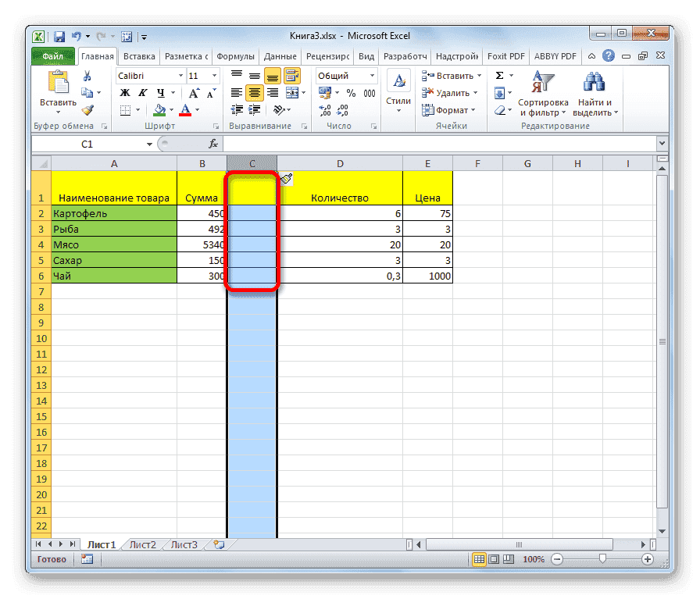Screen dimensions: 700x599
Task: Click the Вставить button in Ячейки group
Action: click(452, 76)
